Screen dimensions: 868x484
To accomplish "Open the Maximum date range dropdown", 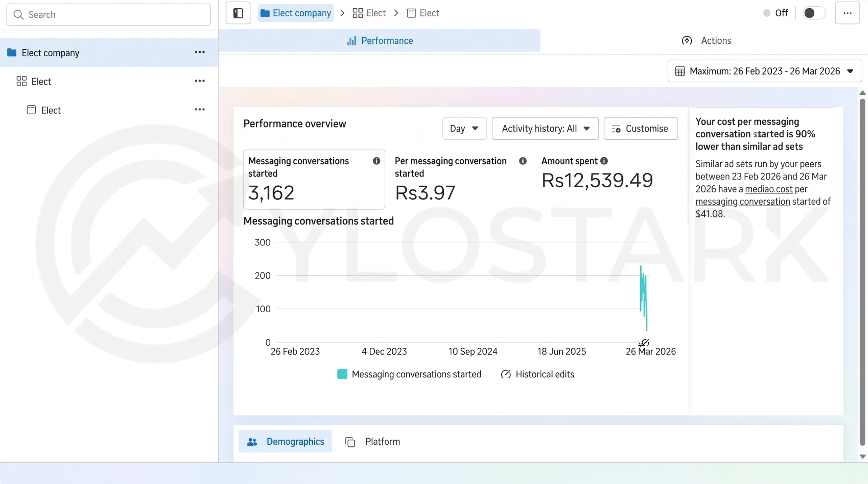I will click(x=764, y=71).
